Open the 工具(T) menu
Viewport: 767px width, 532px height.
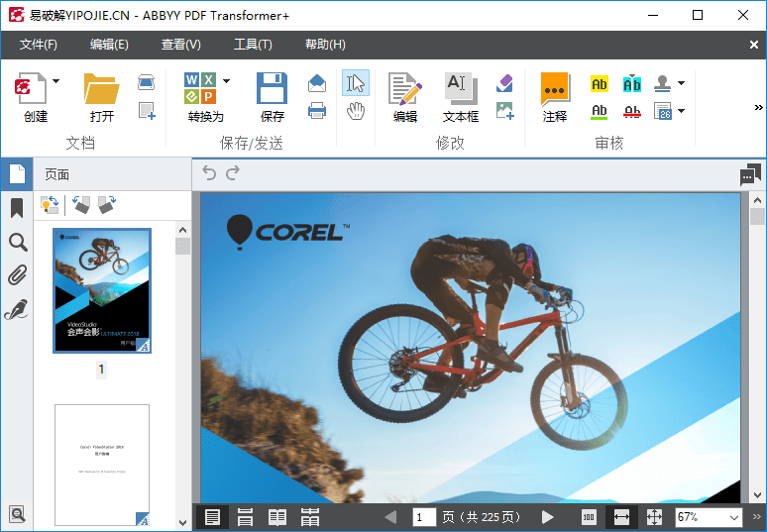tap(253, 45)
